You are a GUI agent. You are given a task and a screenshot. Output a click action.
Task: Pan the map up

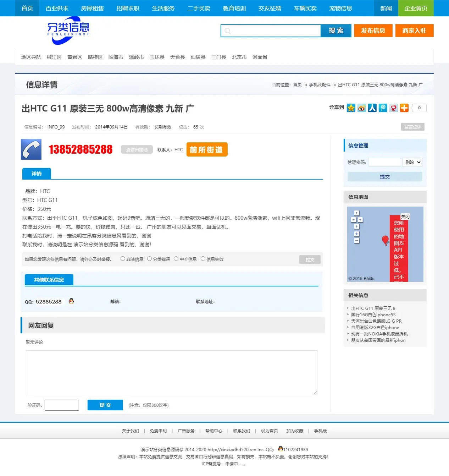(357, 213)
